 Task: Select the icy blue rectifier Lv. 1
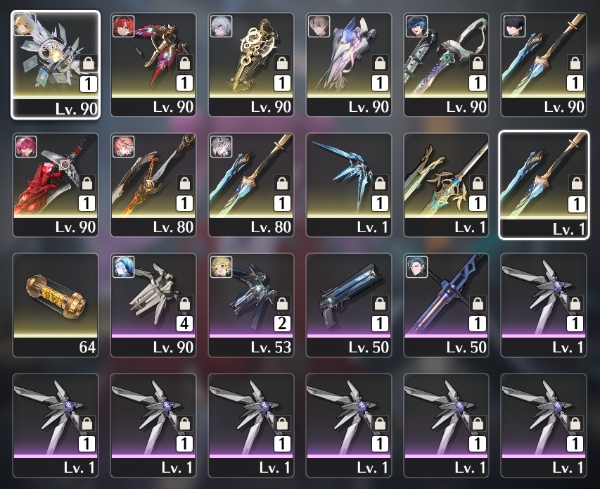[x=349, y=185]
